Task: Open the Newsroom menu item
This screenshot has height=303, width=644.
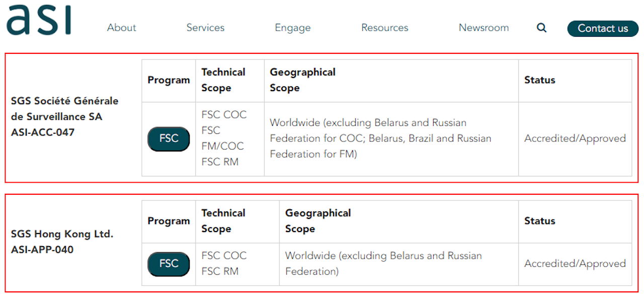Action: tap(484, 28)
